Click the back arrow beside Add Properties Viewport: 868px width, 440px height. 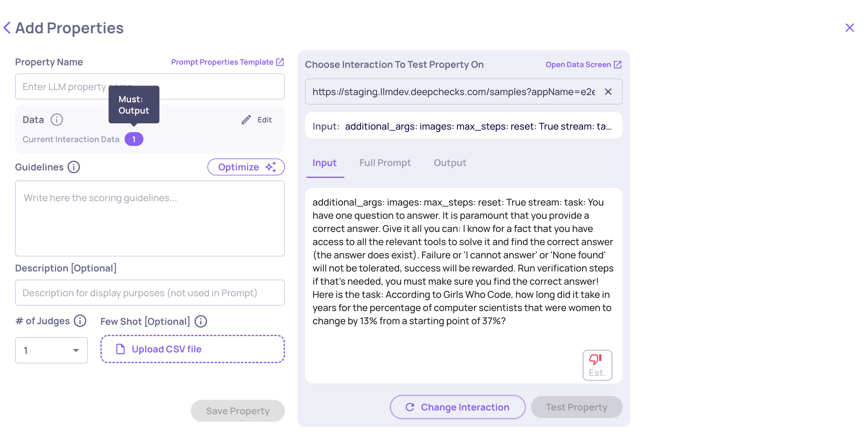click(x=7, y=28)
